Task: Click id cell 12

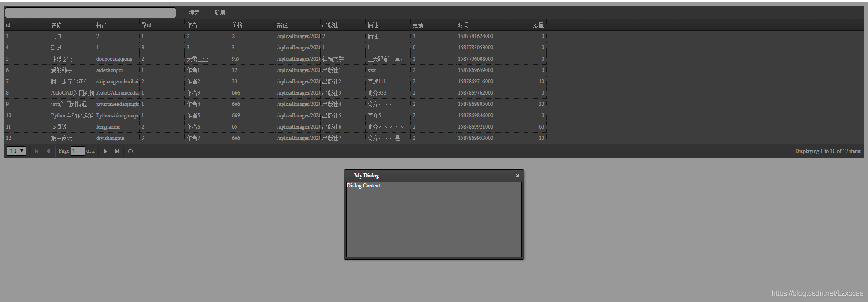Action: pyautogui.click(x=26, y=138)
